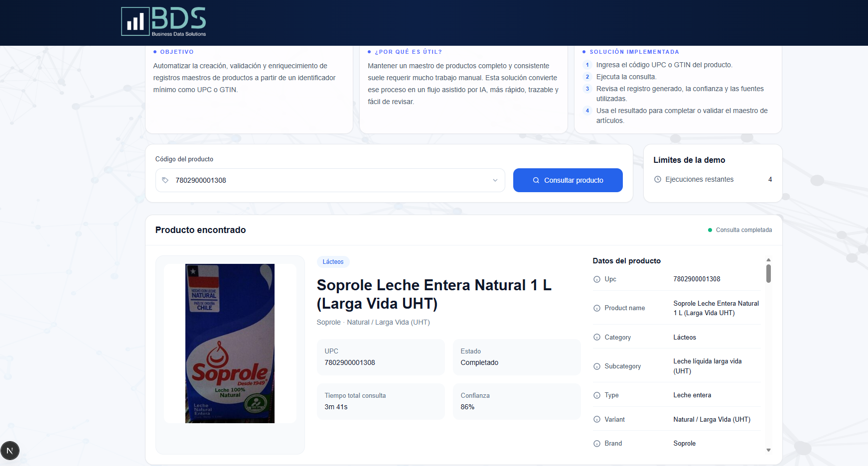Click the Lácteos category tag

pyautogui.click(x=333, y=262)
